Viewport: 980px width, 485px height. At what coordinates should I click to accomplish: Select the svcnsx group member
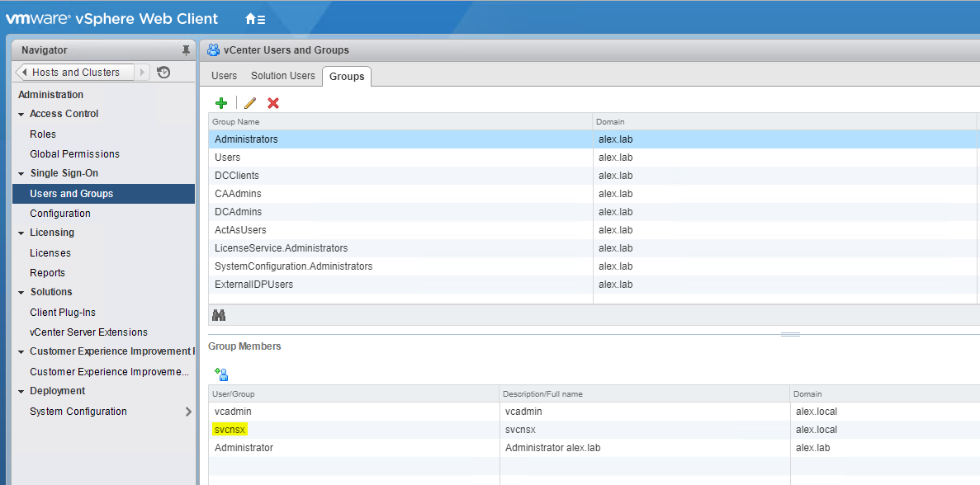coord(230,430)
